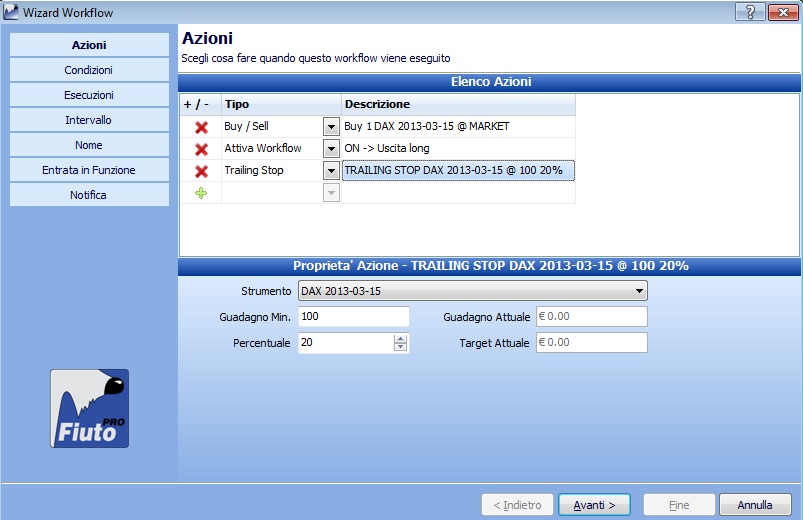Click the Wizard Workflow title bar icon

(11, 12)
